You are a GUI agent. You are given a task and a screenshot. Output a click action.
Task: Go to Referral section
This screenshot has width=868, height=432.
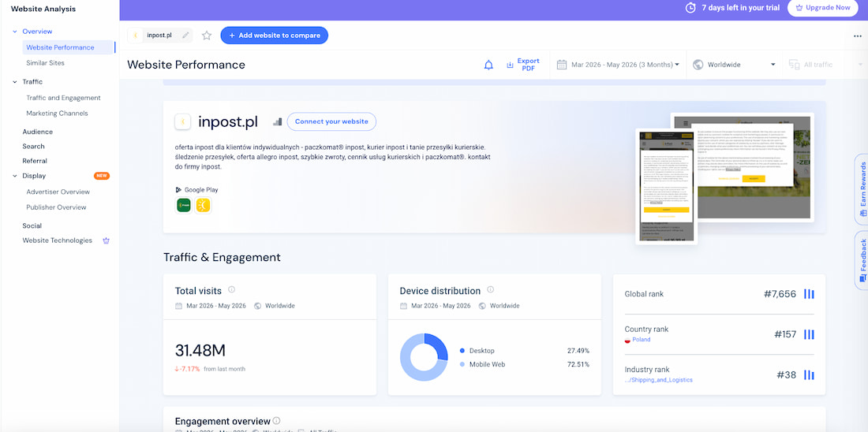[x=35, y=161]
